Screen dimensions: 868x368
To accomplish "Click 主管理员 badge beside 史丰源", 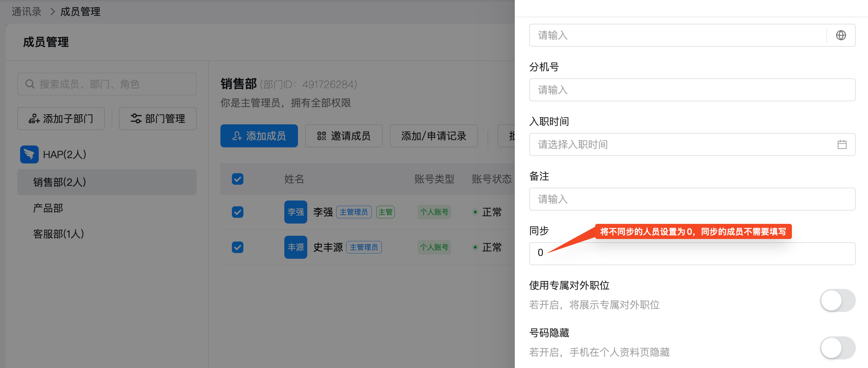I will [364, 247].
